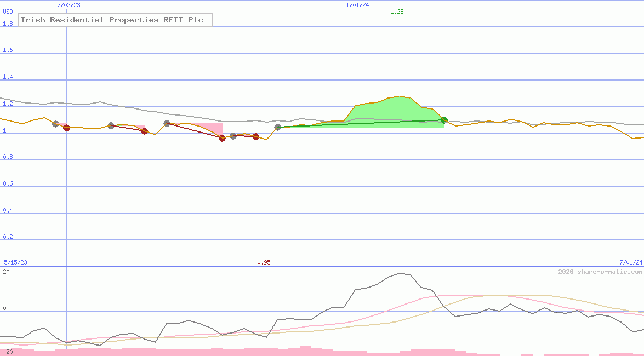Click the 20 oscillator axis label
This screenshot has height=356, width=644.
(6, 272)
